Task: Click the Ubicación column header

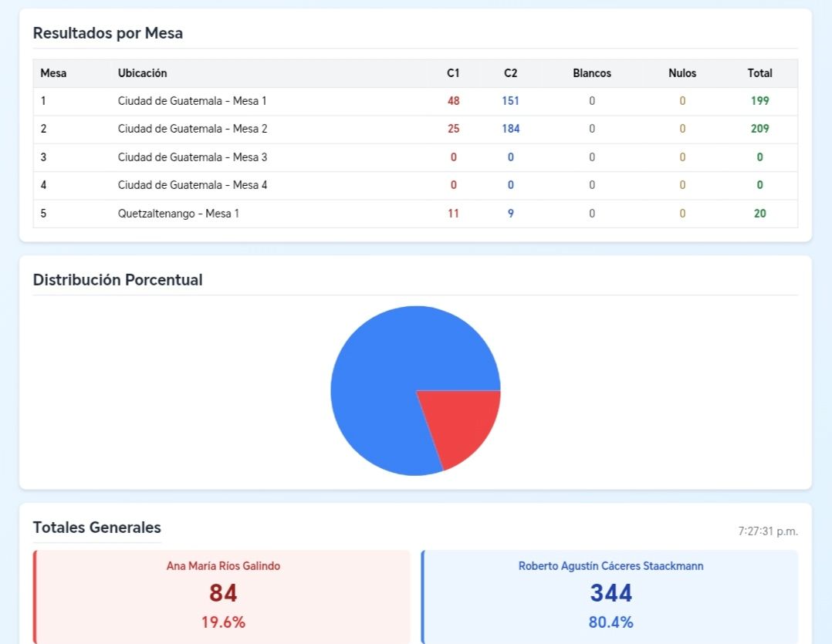Action: tap(142, 73)
